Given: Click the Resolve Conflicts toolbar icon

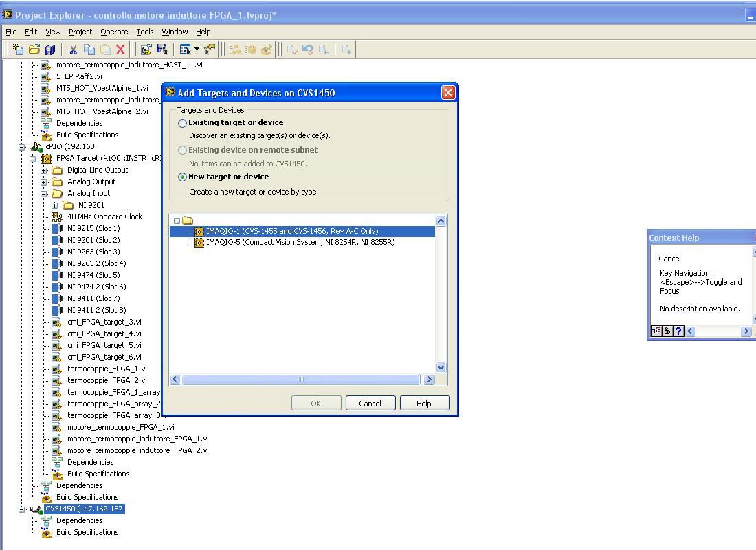Looking at the screenshot, I should click(210, 49).
